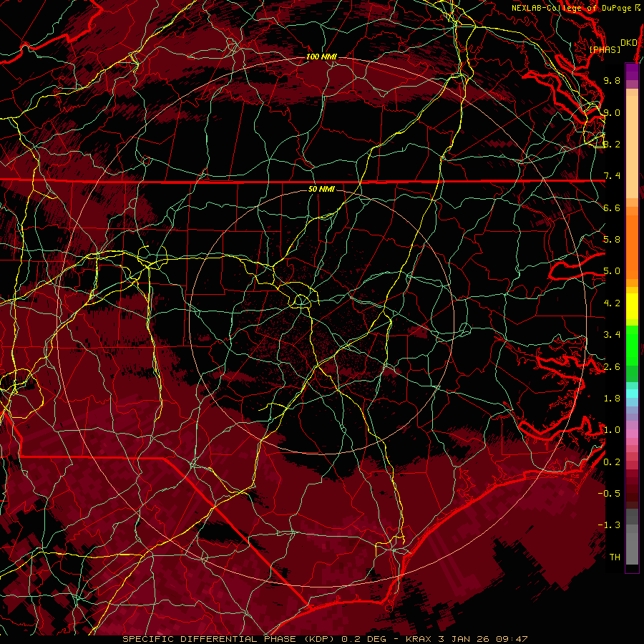Click the 100 NMI range ring label
This screenshot has height=644, width=644.
(x=321, y=57)
